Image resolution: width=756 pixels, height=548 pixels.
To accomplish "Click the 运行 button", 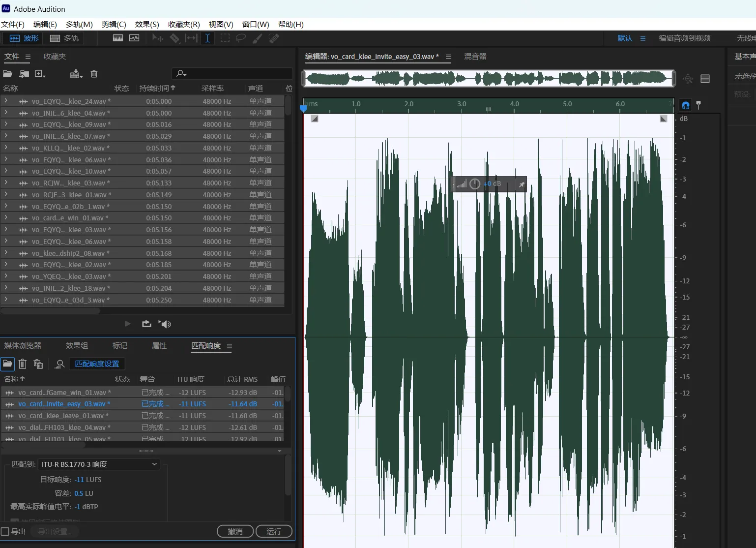I will tap(274, 531).
